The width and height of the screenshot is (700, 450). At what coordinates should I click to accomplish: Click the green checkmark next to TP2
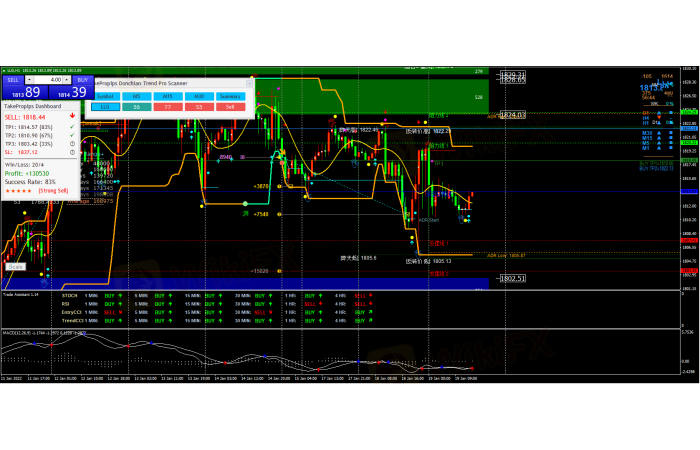tap(73, 134)
